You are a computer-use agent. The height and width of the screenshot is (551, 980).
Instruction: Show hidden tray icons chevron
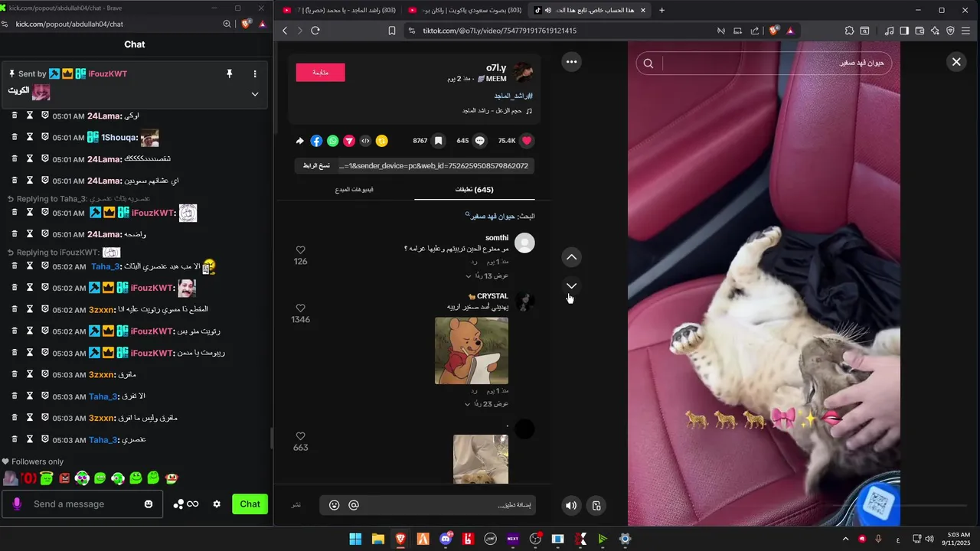pos(845,539)
